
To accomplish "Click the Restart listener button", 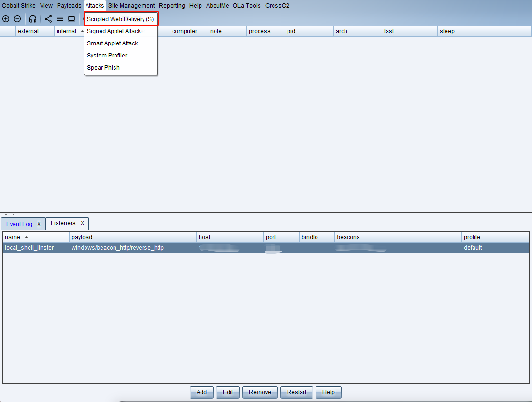I will [297, 392].
